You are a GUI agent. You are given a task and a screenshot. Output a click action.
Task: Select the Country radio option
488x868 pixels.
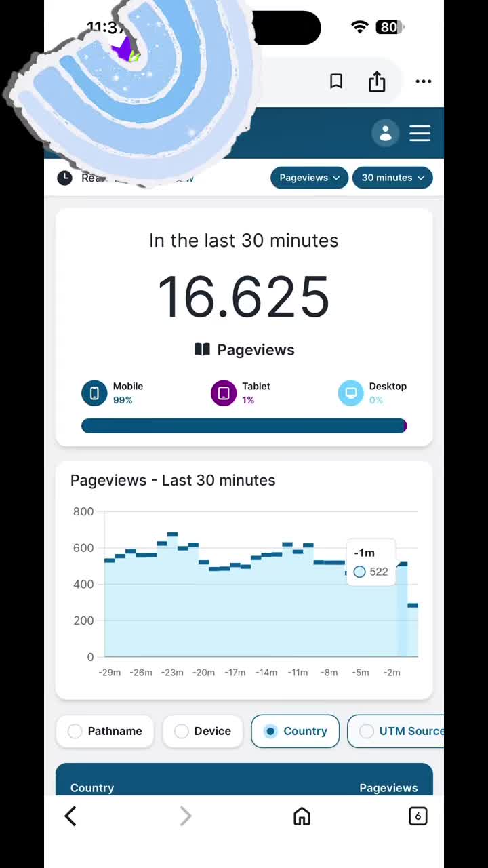point(296,731)
